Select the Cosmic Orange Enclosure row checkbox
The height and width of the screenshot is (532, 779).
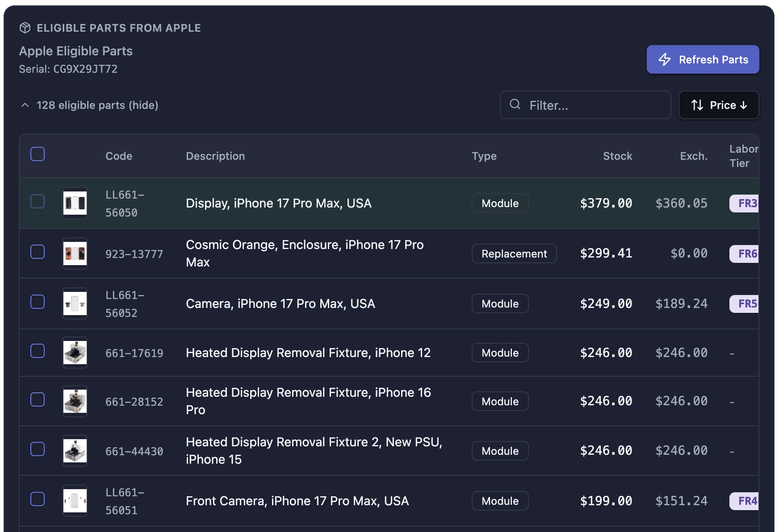pyautogui.click(x=38, y=252)
